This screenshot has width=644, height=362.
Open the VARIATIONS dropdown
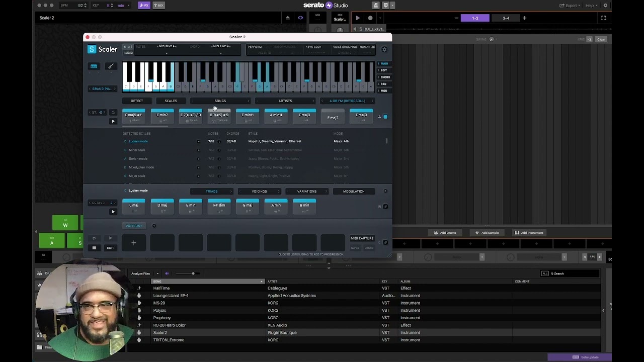[x=306, y=192]
